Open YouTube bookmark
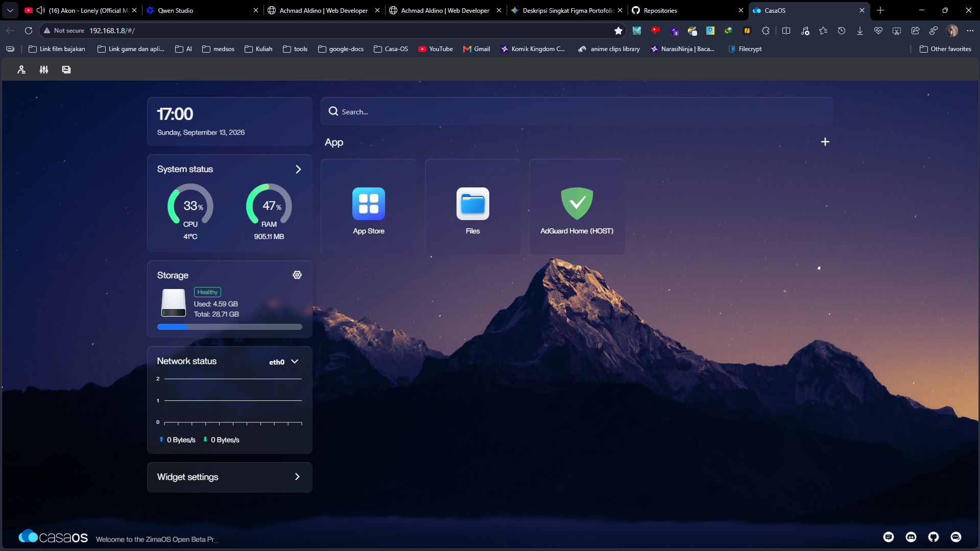The image size is (980, 551). point(436,49)
